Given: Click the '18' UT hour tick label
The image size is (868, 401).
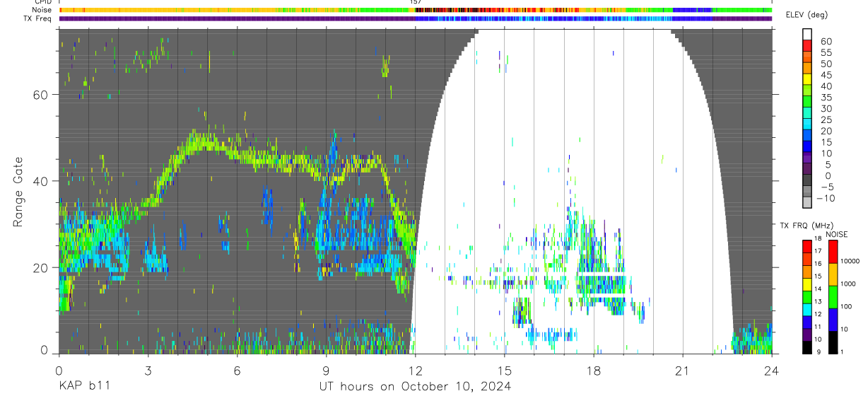Looking at the screenshot, I should [x=594, y=370].
